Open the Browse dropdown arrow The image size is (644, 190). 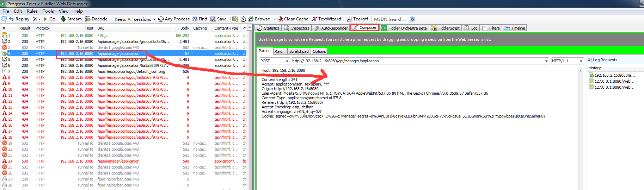275,19
